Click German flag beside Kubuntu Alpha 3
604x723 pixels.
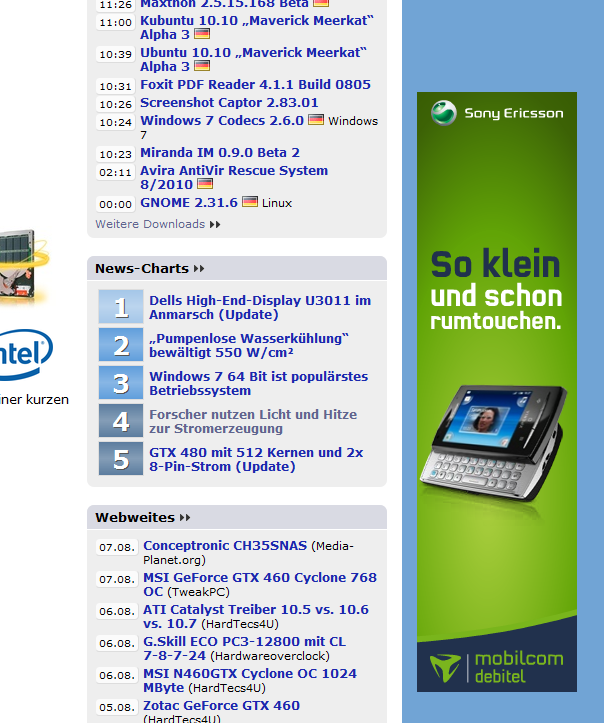pyautogui.click(x=202, y=34)
